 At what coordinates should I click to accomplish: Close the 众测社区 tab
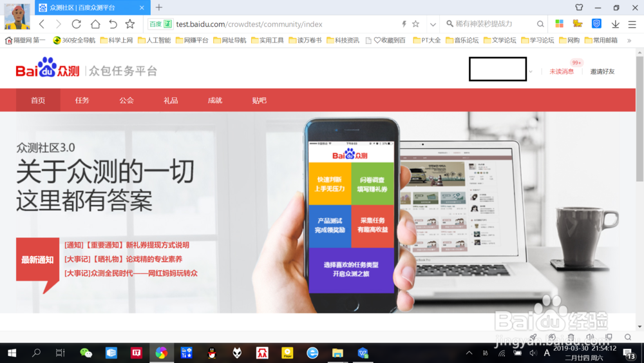(142, 8)
